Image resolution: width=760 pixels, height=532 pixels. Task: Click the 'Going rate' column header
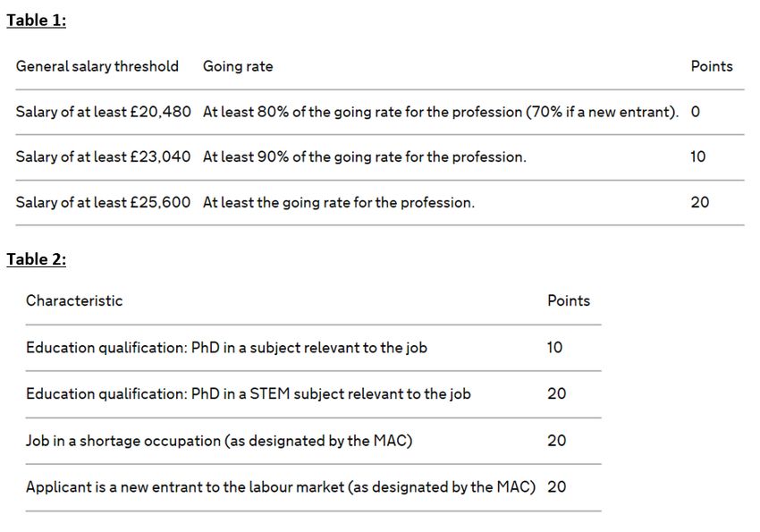[x=238, y=66]
